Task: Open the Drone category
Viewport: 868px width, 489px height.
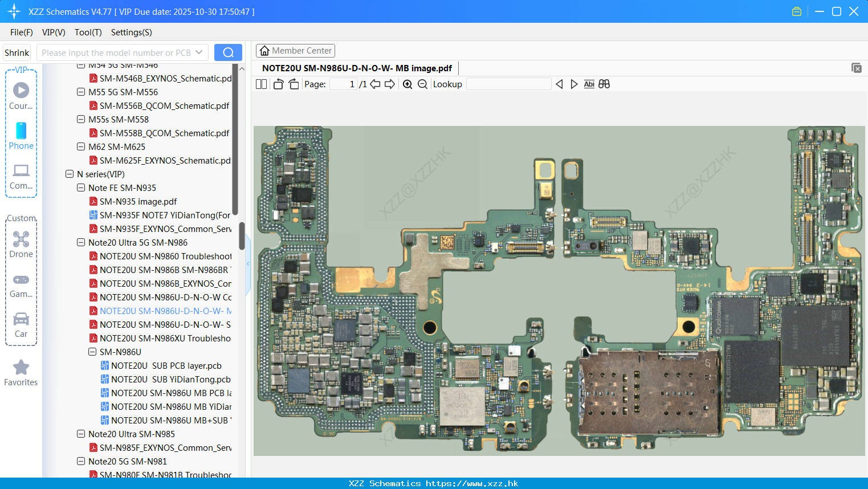Action: (21, 244)
